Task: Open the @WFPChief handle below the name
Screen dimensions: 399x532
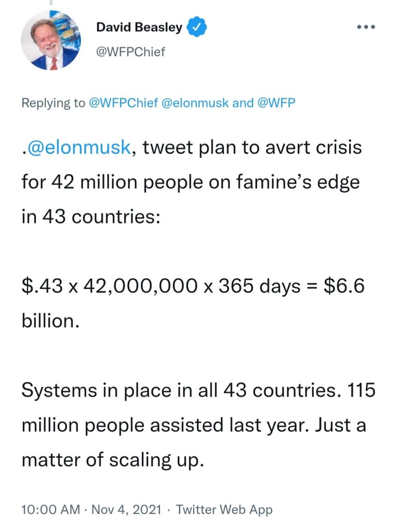Action: [x=131, y=52]
